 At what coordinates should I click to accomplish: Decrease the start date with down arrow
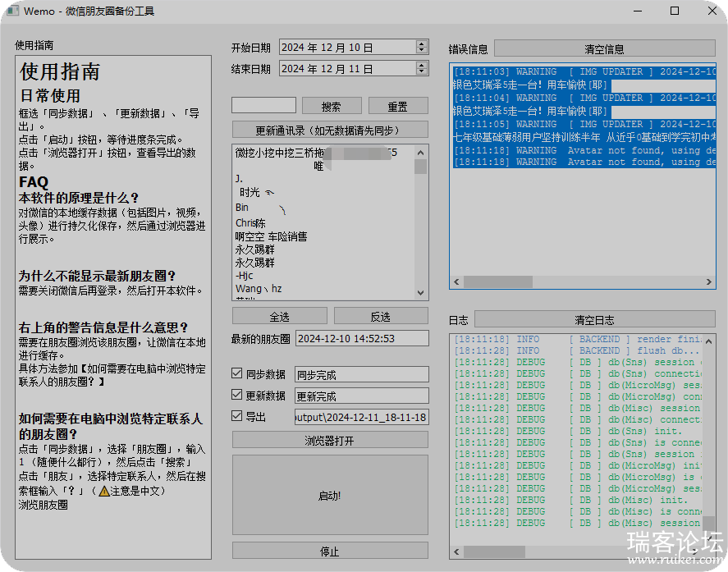[421, 50]
